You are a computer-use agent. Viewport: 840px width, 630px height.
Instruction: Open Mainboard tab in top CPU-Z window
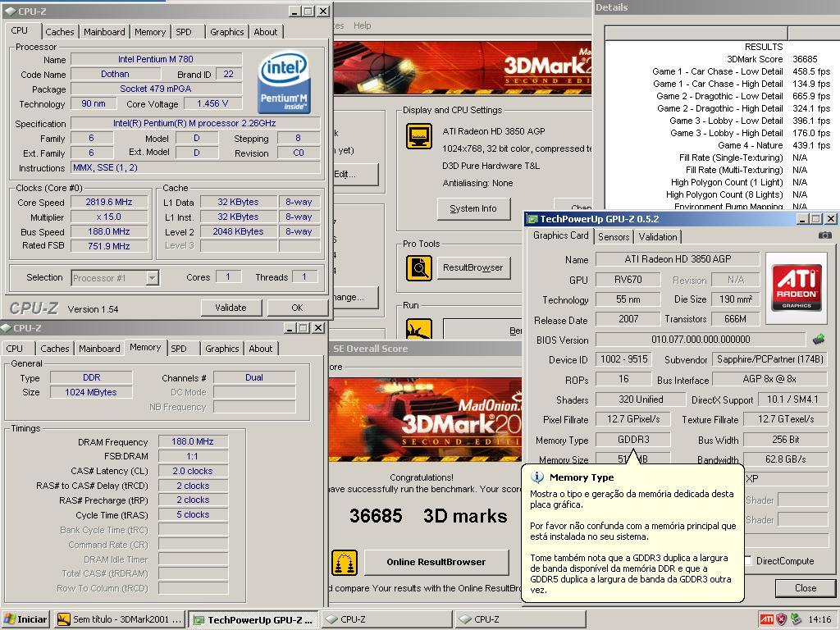[x=104, y=32]
